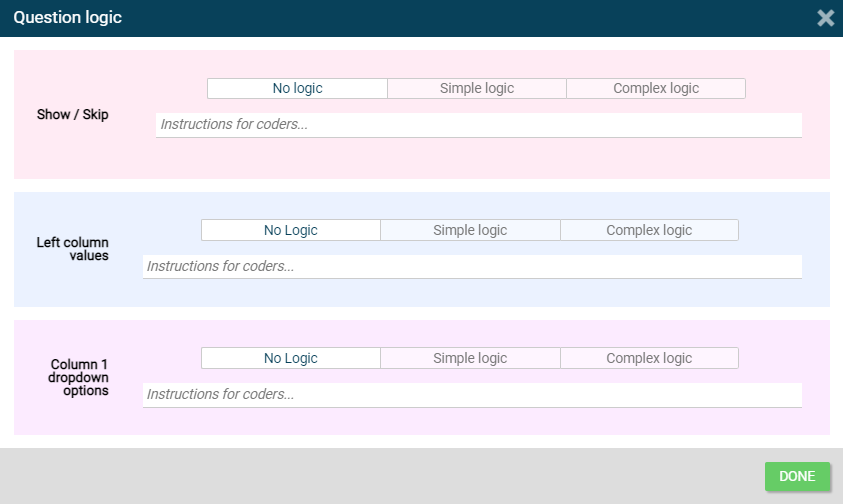The width and height of the screenshot is (843, 504).
Task: Choose Simple logic for Column 1 dropdown options
Action: pyautogui.click(x=470, y=359)
